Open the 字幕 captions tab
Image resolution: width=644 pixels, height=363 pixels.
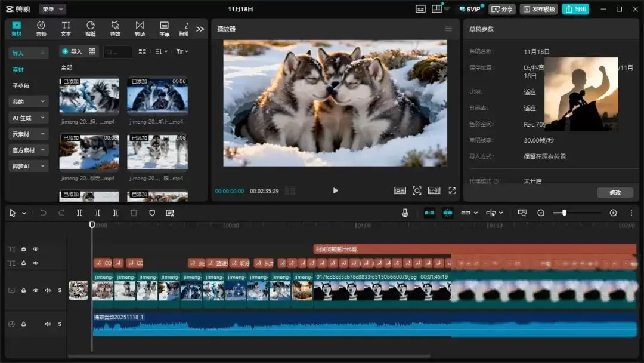[165, 29]
